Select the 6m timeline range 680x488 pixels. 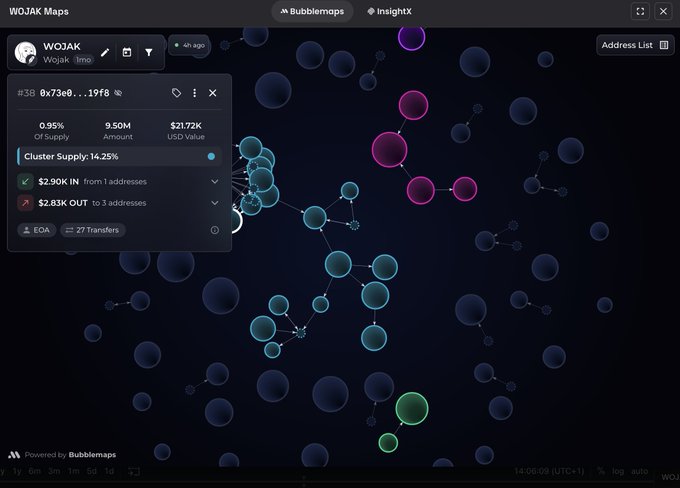pos(35,471)
